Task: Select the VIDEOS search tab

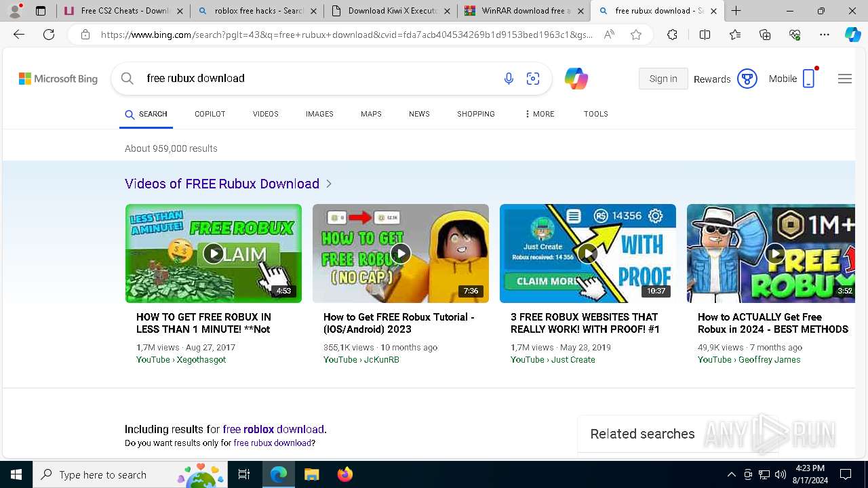Action: pyautogui.click(x=266, y=114)
